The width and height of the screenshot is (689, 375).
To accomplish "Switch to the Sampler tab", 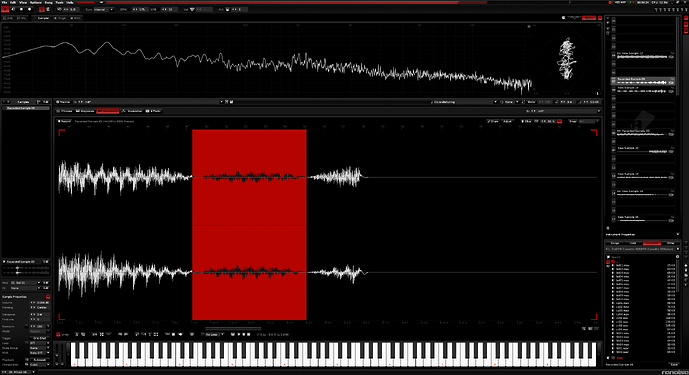I will point(40,18).
